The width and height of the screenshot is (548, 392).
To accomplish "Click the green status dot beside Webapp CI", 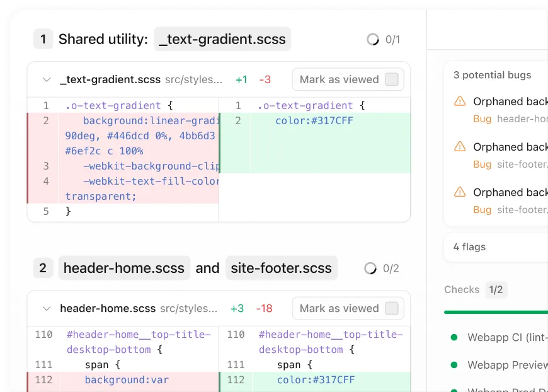I will click(x=454, y=338).
